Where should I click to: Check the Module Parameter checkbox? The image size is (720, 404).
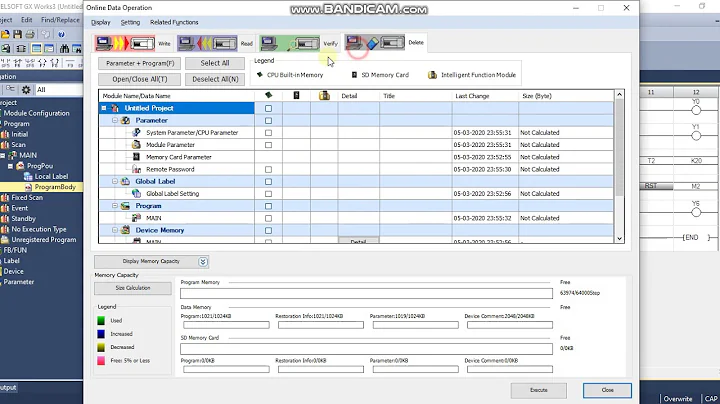(x=268, y=145)
